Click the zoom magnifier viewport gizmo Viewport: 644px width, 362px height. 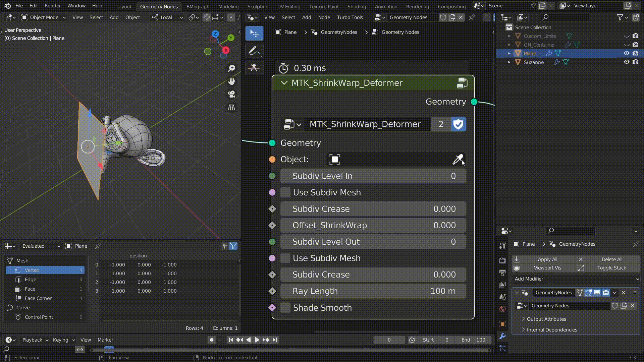coord(231,68)
